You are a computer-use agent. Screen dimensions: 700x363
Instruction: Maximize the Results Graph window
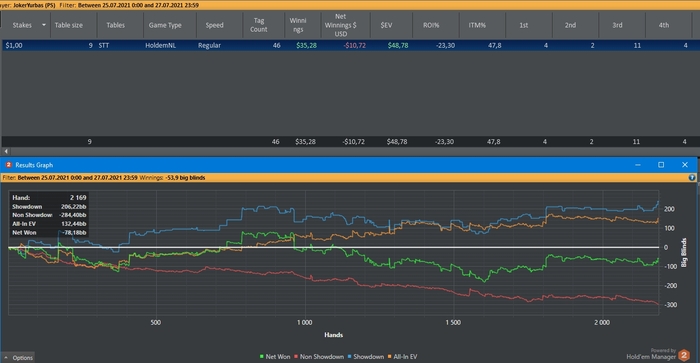661,165
